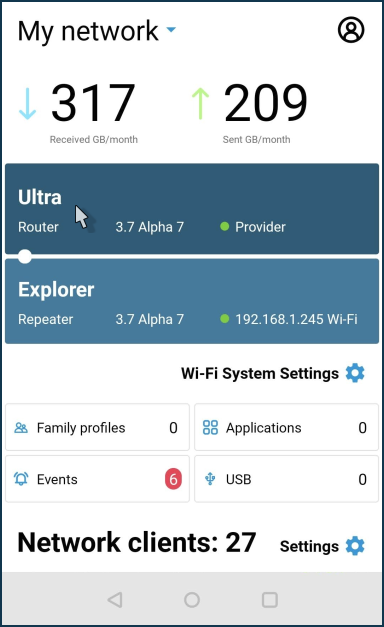
Task: Click the USB symbol icon
Action: tap(210, 479)
